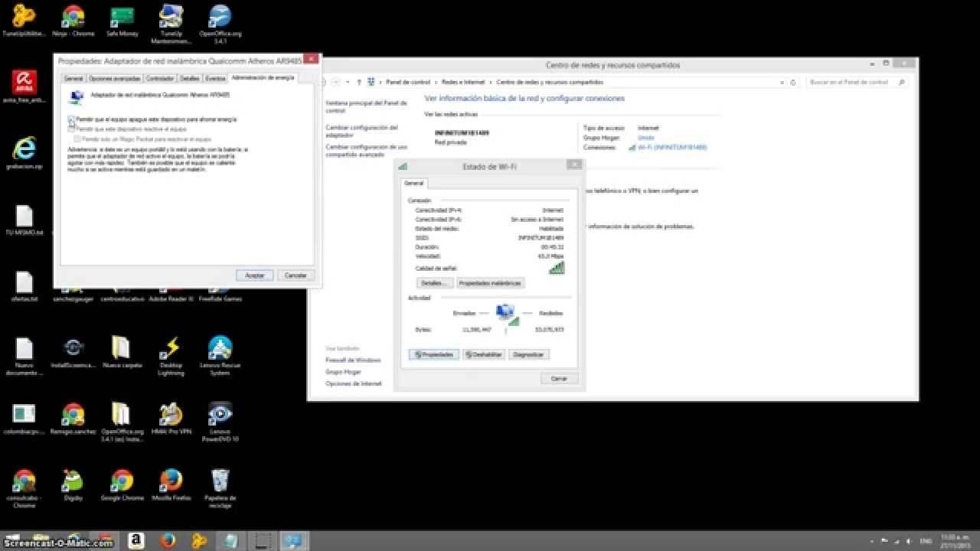The width and height of the screenshot is (980, 551).
Task: Switch to the Controlador tab
Action: (160, 78)
